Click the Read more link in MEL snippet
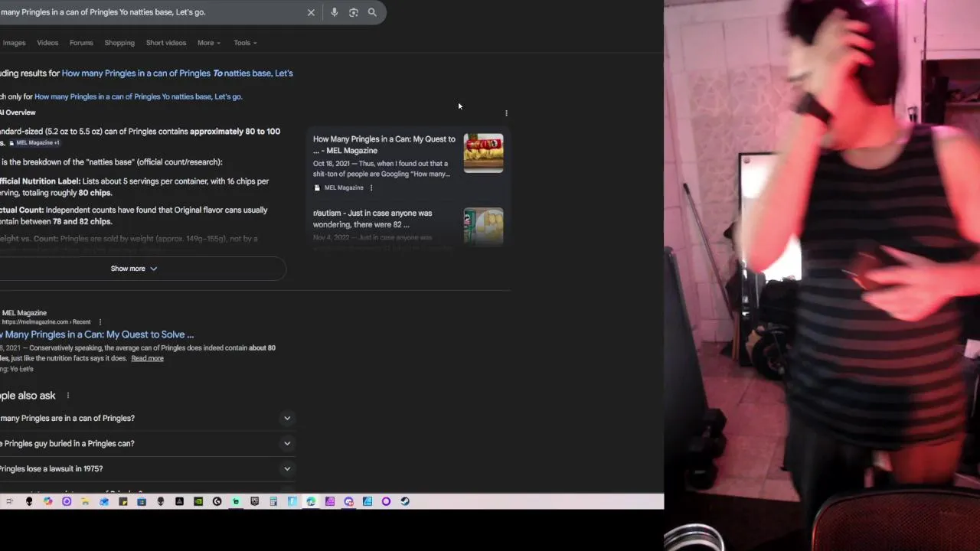Viewport: 980px width, 551px height. pos(147,359)
